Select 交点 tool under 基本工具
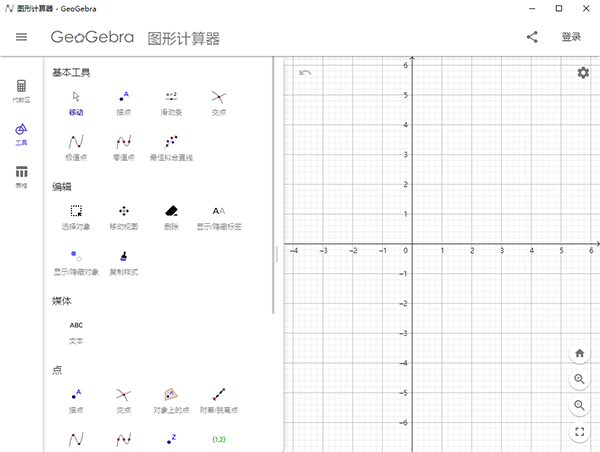This screenshot has width=600, height=452. coord(219,103)
